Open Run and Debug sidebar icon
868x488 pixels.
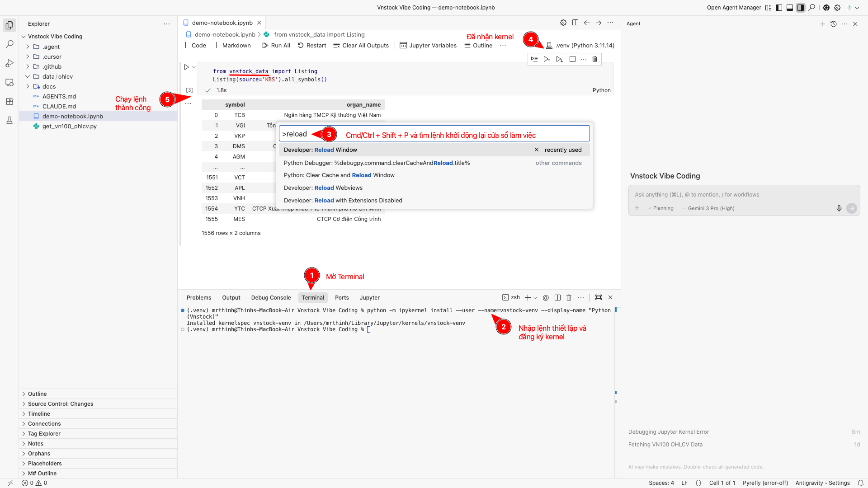9,63
